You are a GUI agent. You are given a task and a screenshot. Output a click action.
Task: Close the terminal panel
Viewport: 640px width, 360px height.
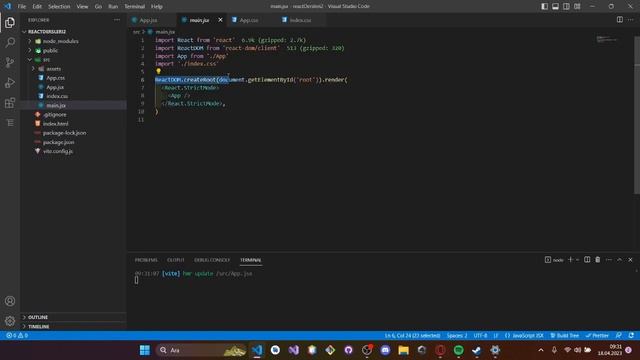click(630, 260)
